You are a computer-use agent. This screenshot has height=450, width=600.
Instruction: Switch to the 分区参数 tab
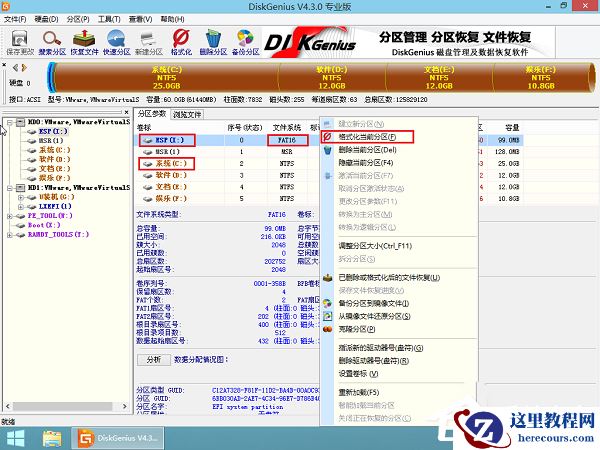coord(152,114)
